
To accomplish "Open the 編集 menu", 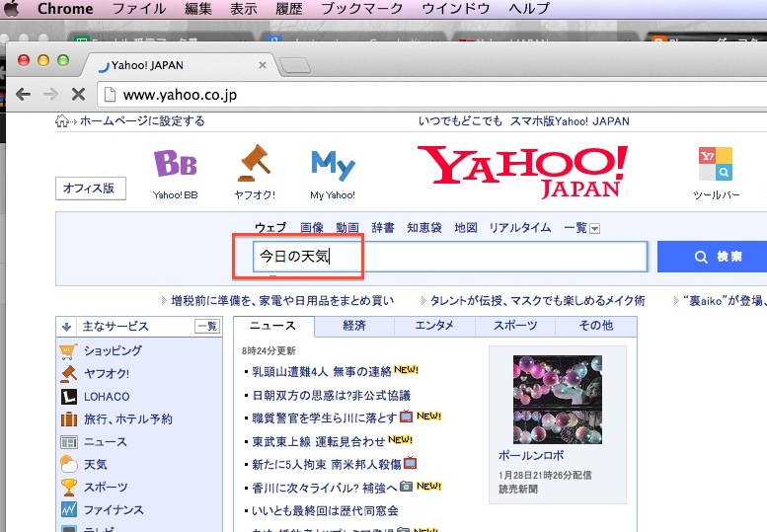I will pos(198,8).
